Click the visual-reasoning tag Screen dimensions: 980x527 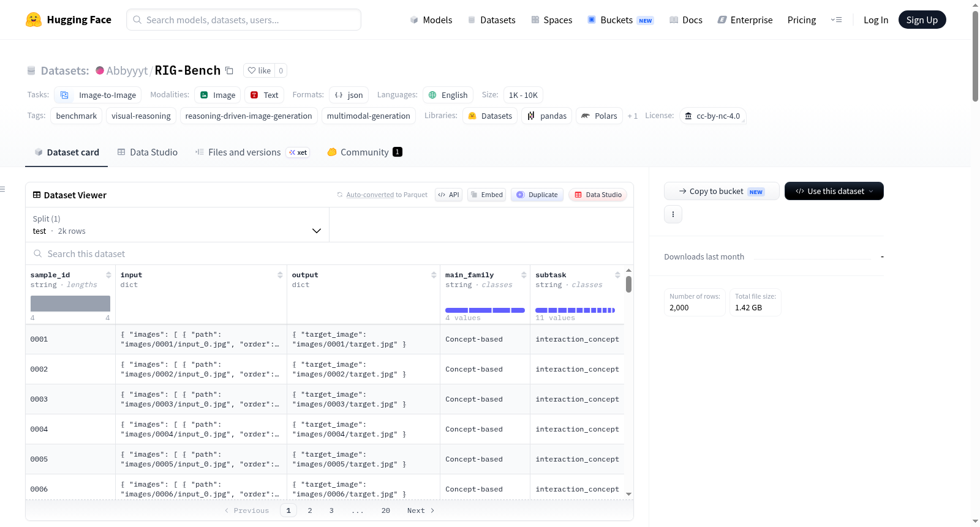[x=141, y=116]
